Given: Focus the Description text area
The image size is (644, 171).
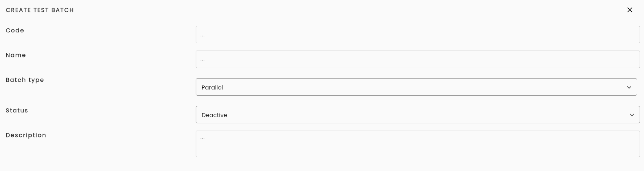Looking at the screenshot, I should point(417,144).
